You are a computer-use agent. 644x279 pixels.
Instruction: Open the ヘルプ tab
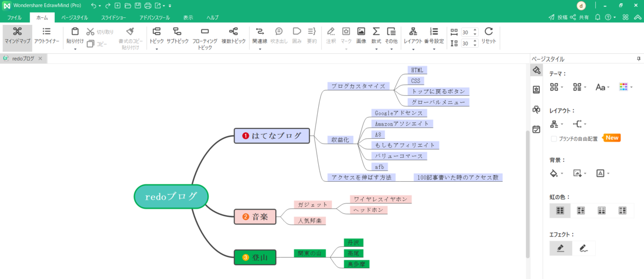(x=213, y=17)
